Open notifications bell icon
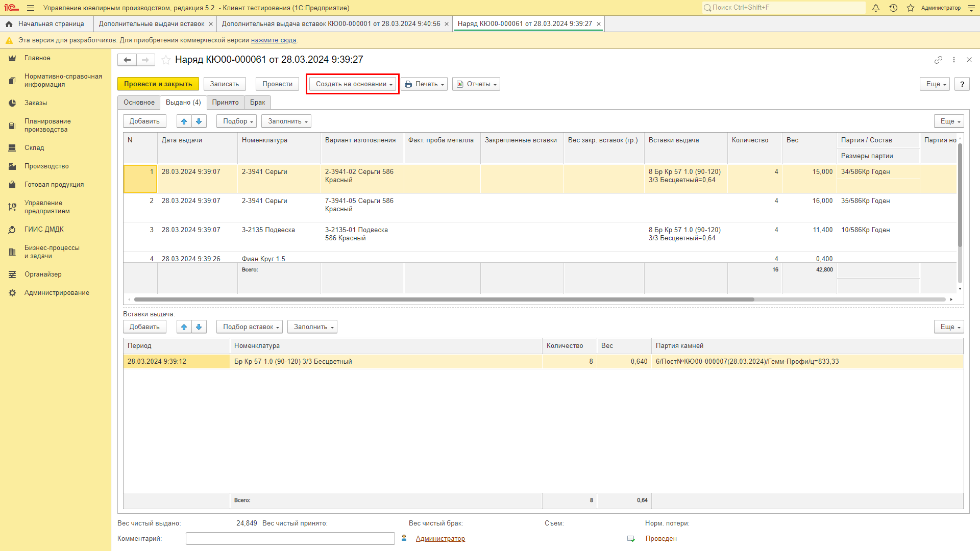This screenshot has width=980, height=551. tap(876, 8)
